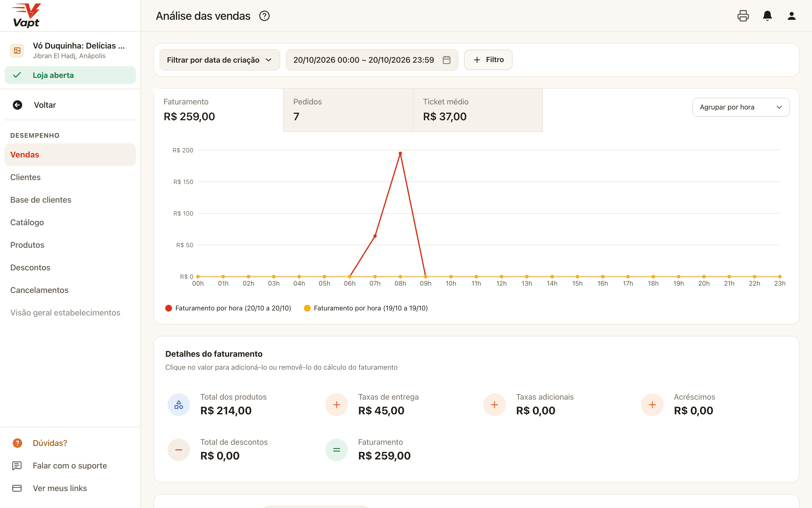The width and height of the screenshot is (812, 508).
Task: Toggle the Taxas adicionais R$ 0,00 value
Action: (x=535, y=411)
